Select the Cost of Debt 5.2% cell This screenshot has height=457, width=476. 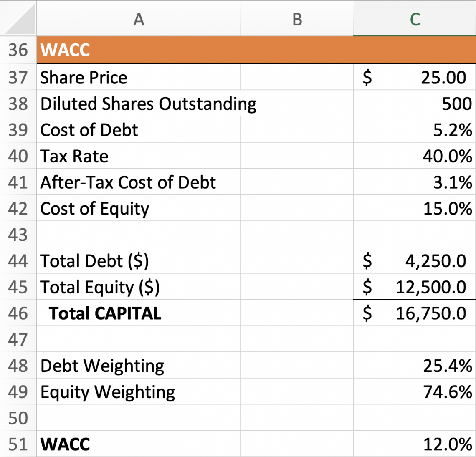click(x=414, y=130)
